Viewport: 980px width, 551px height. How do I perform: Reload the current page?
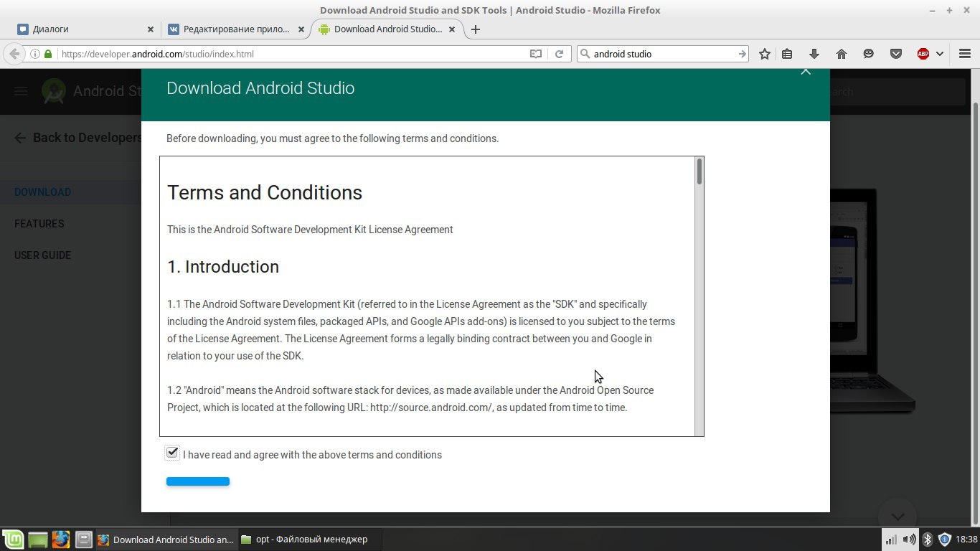(559, 54)
